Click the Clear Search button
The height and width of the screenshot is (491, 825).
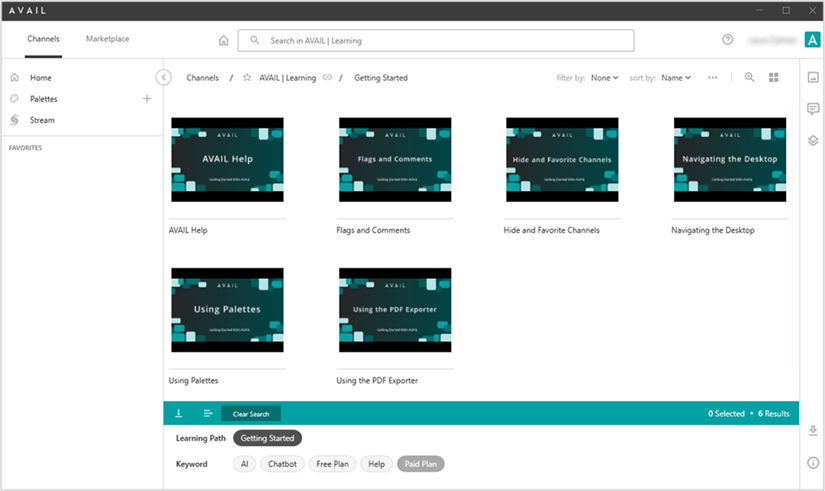click(x=251, y=413)
